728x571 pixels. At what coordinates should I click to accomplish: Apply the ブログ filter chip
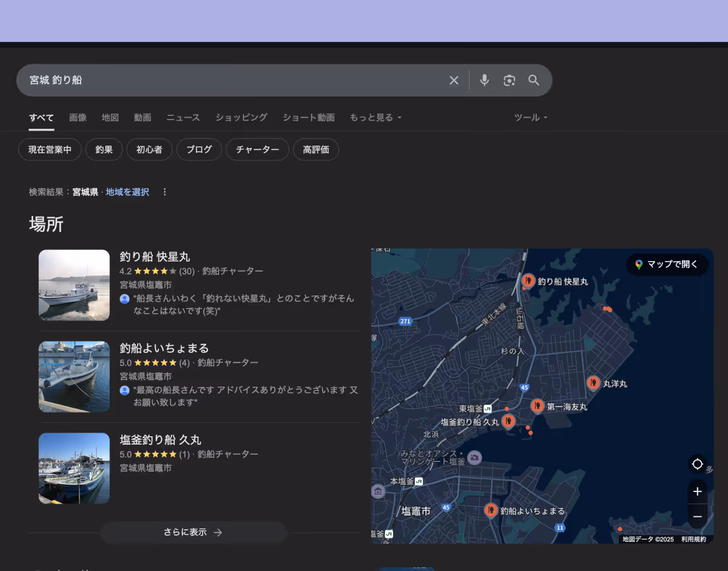point(199,149)
